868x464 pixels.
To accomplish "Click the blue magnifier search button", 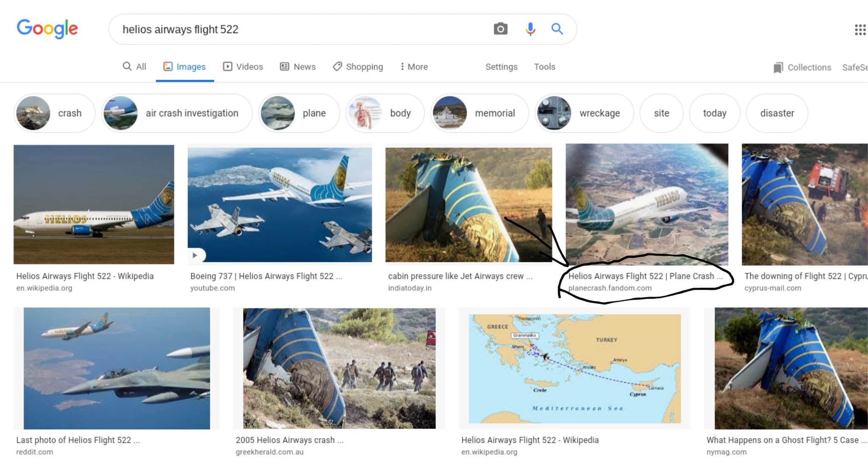I will click(x=557, y=29).
